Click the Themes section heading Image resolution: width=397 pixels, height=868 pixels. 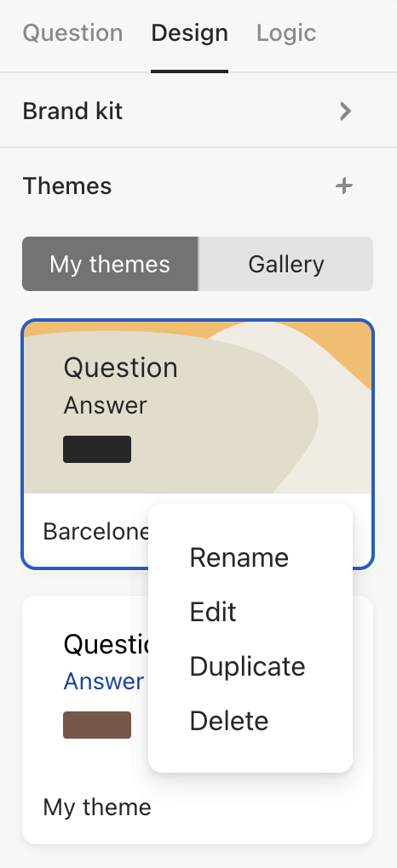tap(67, 186)
